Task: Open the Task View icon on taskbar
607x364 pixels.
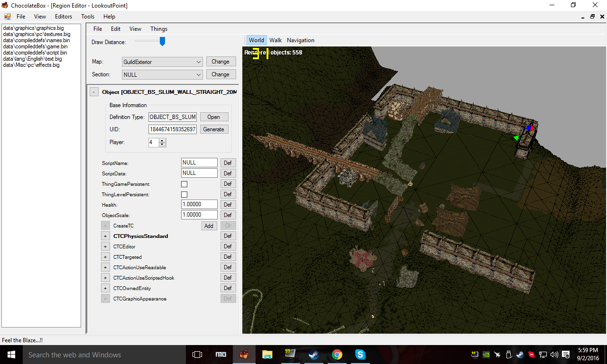Action: (x=197, y=355)
